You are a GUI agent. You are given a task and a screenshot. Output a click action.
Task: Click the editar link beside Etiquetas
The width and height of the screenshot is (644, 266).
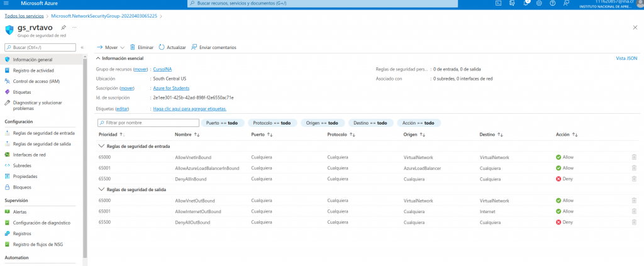click(x=123, y=109)
